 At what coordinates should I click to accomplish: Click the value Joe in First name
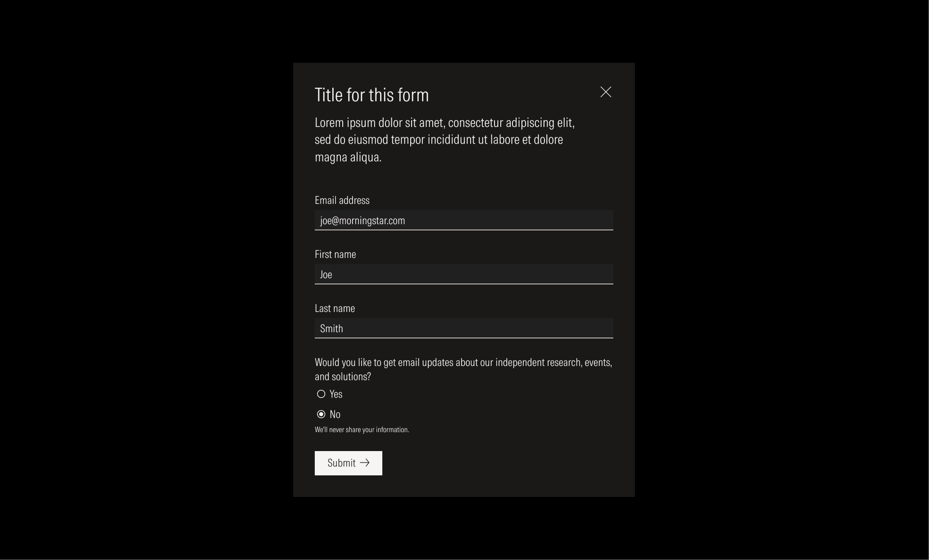(x=326, y=274)
